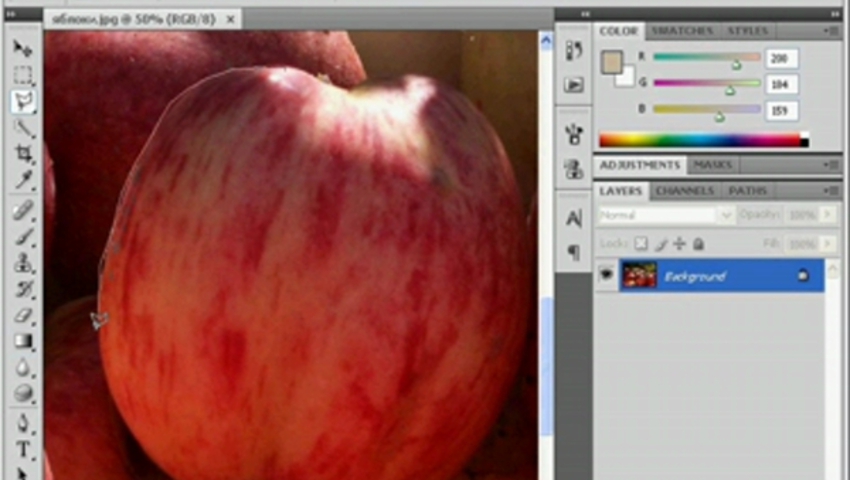The image size is (850, 480).
Task: Close the яблоки.jpg document tab
Action: click(230, 20)
